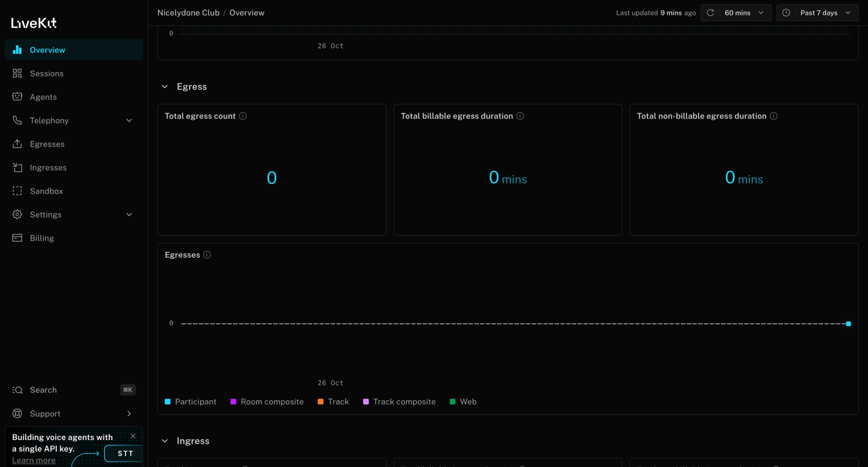The image size is (868, 467).
Task: Click the Search magnifier icon
Action: (x=17, y=390)
